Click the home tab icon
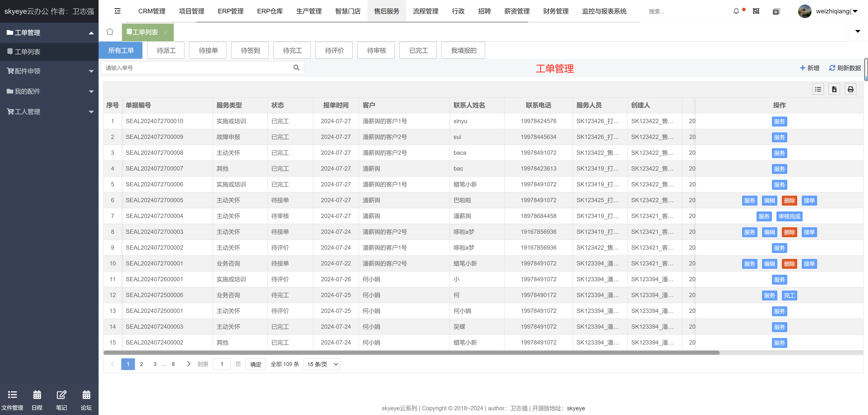 110,32
